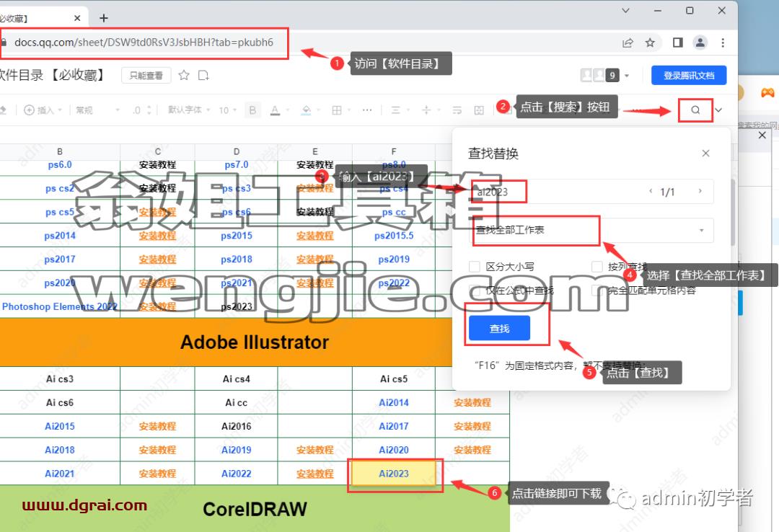The height and width of the screenshot is (532, 779).
Task: Open the borders grid icon in toolbar
Action: (337, 110)
